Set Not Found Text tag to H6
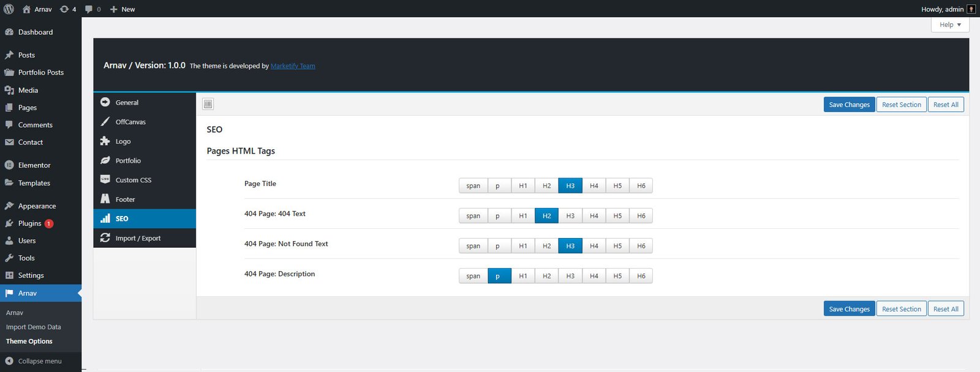The height and width of the screenshot is (372, 980). (x=641, y=246)
